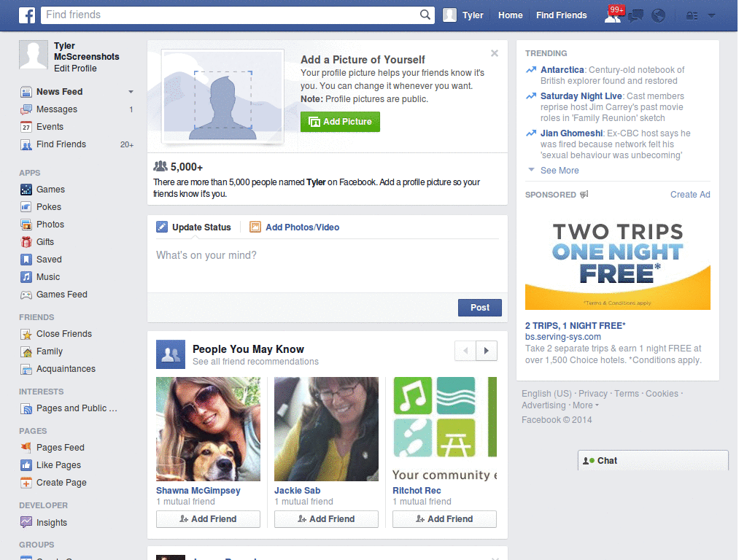Open Home in the top bar

[510, 15]
